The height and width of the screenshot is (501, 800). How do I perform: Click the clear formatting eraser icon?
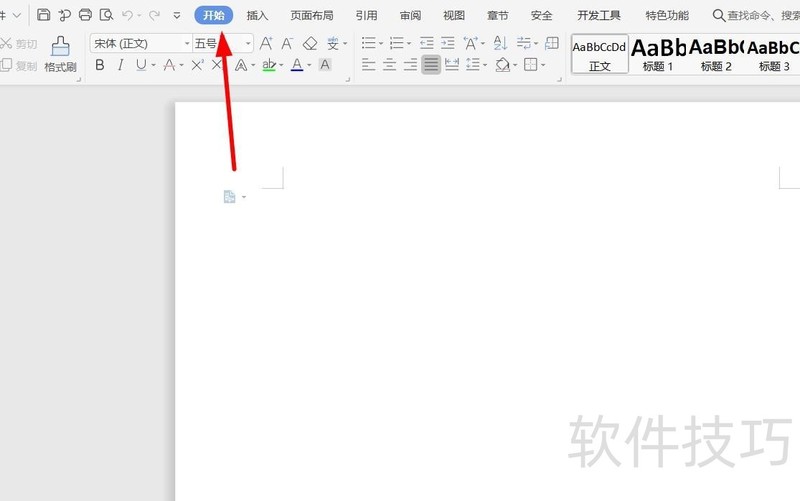pyautogui.click(x=310, y=44)
